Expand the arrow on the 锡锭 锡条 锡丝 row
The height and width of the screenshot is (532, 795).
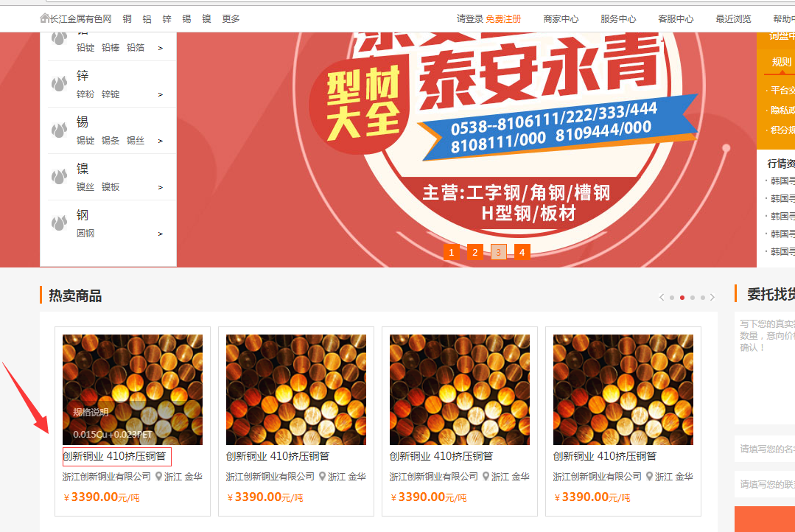[x=160, y=141]
